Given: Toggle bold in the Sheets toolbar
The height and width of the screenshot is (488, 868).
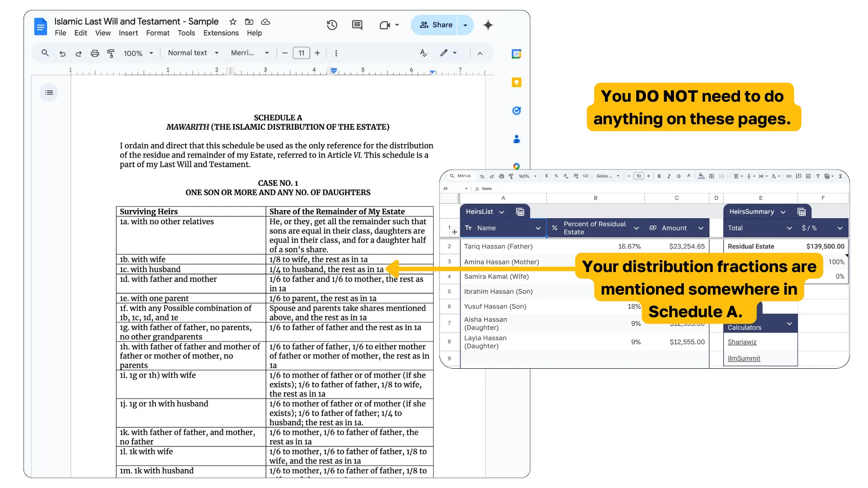Looking at the screenshot, I should [x=659, y=176].
